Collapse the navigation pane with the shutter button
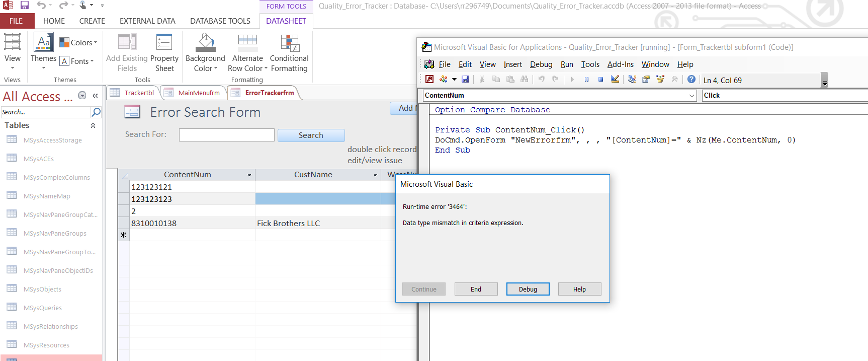Image resolution: width=868 pixels, height=361 pixels. click(x=95, y=96)
